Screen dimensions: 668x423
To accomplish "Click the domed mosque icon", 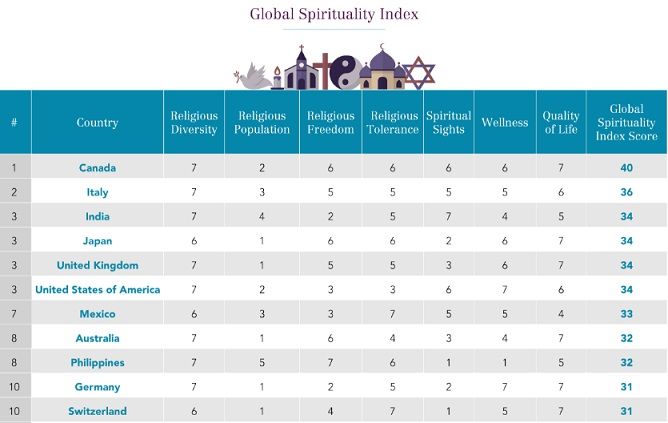I will click(x=381, y=69).
